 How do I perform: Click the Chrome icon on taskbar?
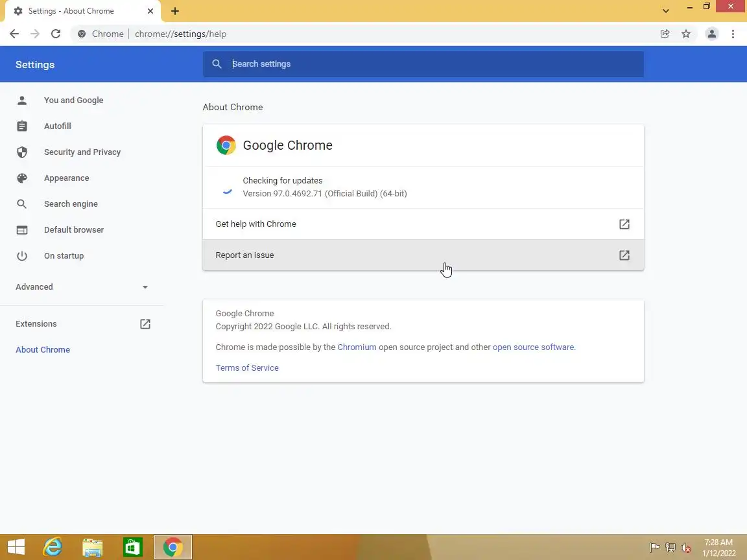(173, 546)
